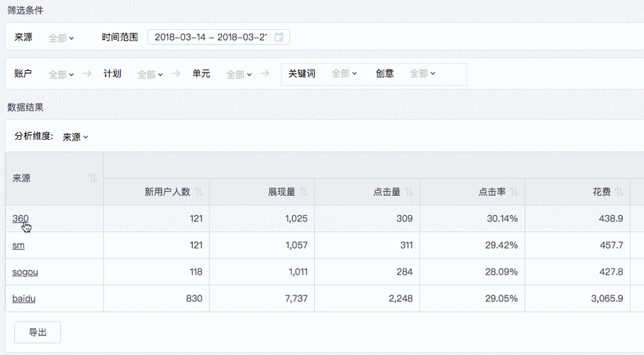Select the 830 new users cell
The height and width of the screenshot is (355, 644).
[157, 299]
